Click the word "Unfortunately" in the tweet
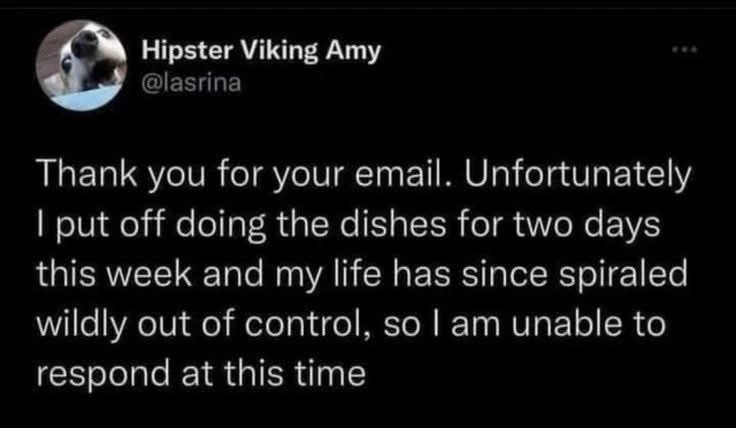The width and height of the screenshot is (736, 428). pos(587,177)
